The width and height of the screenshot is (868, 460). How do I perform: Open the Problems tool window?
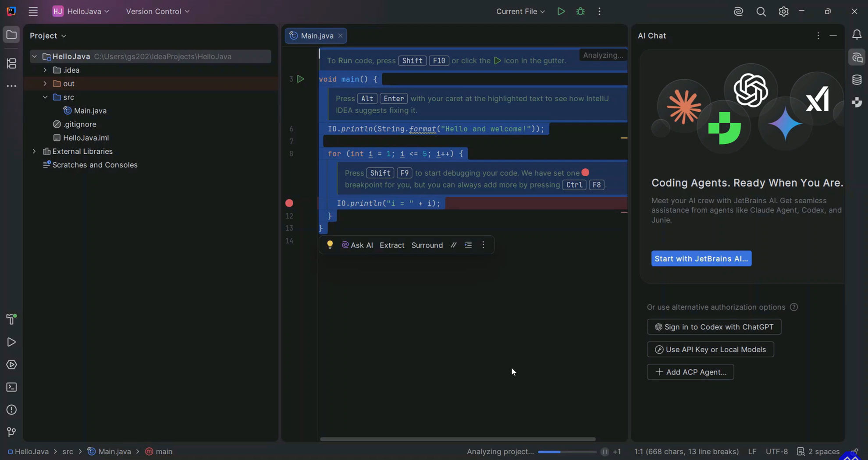pos(11,410)
